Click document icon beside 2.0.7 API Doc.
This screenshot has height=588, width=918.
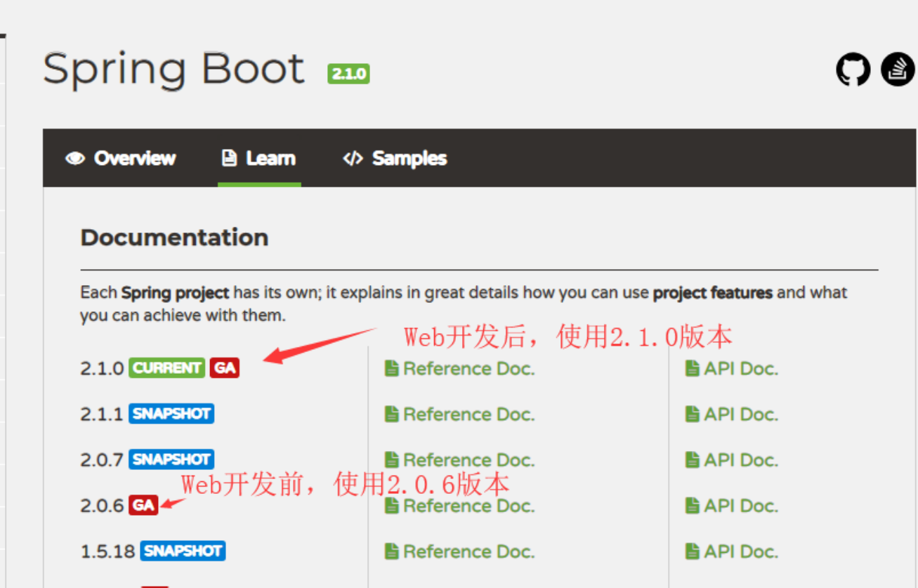693,459
